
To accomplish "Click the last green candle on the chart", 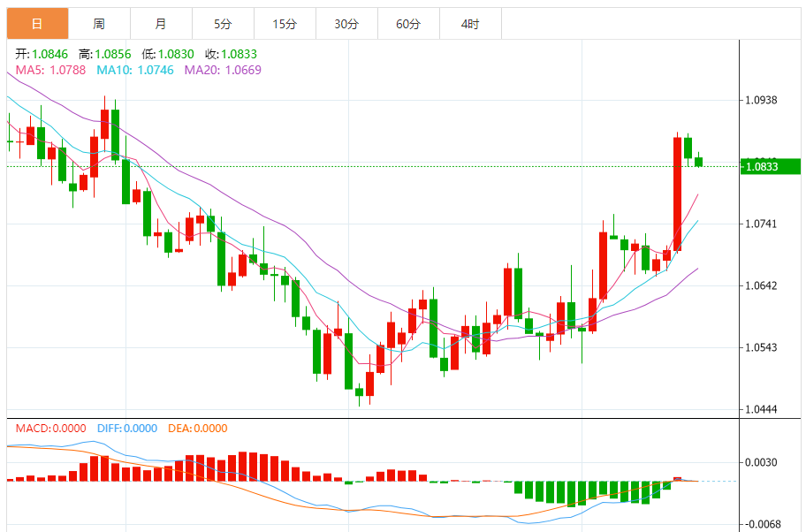I will point(698,162).
